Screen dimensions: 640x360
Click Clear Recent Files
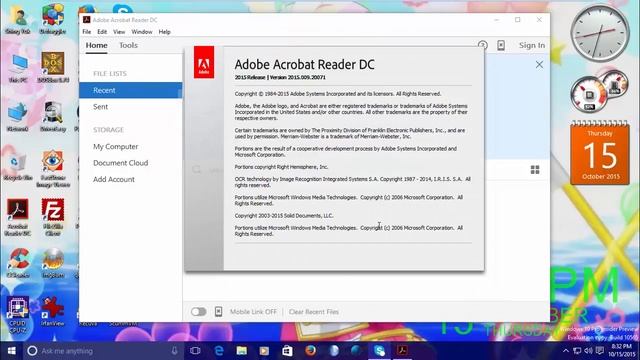314,311
